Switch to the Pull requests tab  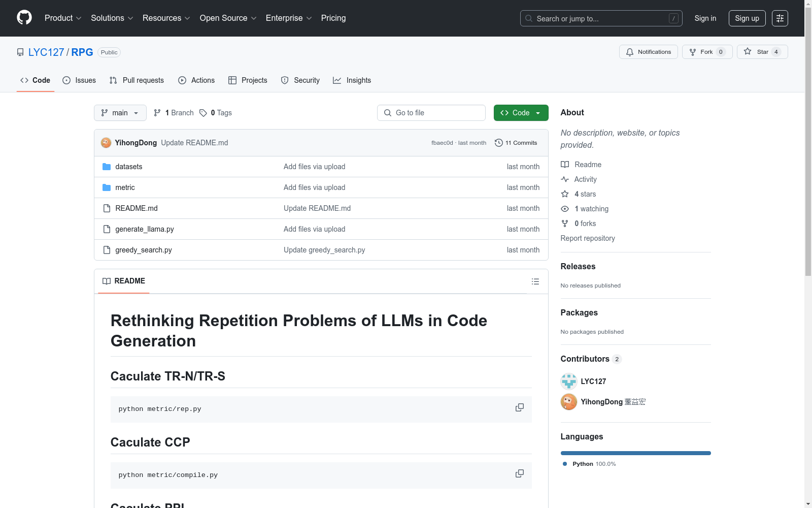[x=137, y=80]
